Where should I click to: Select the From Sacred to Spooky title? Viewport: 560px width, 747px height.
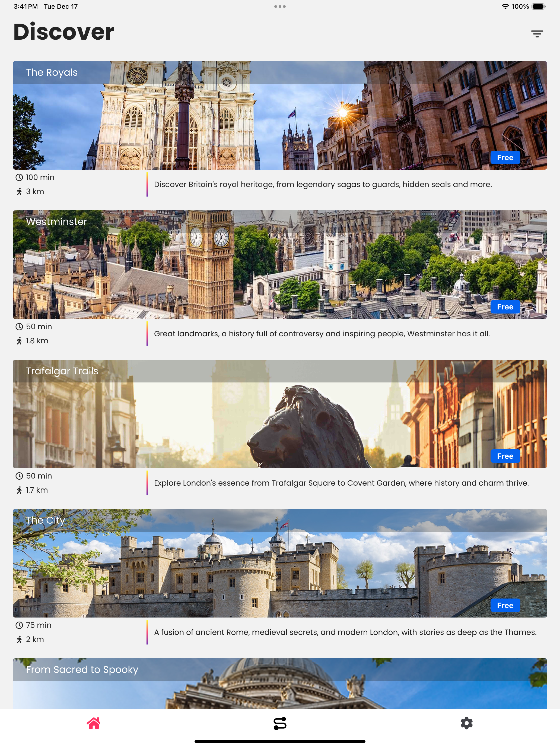(82, 669)
